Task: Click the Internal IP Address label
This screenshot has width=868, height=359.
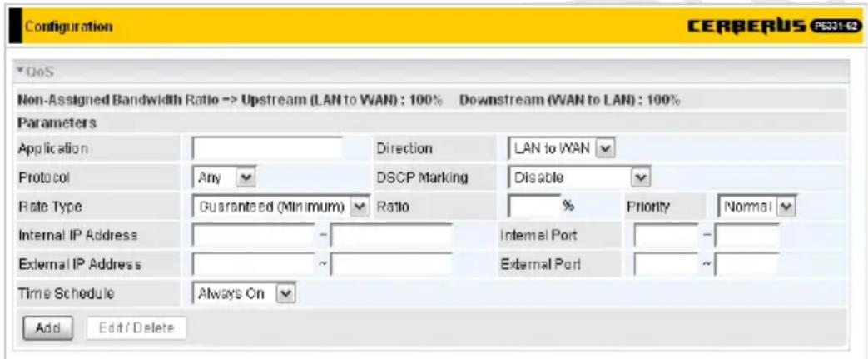Action: [x=77, y=235]
